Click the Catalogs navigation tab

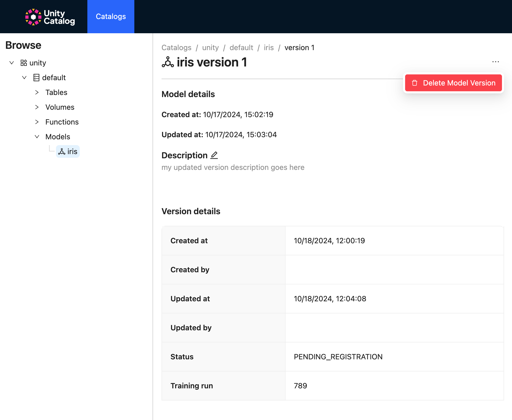click(111, 17)
